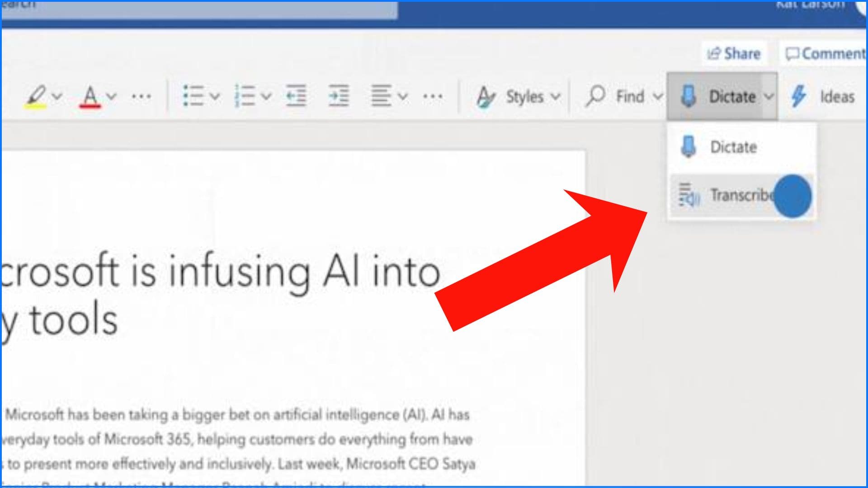This screenshot has height=488, width=868.
Task: Increase the paragraph indent
Action: pos(338,95)
